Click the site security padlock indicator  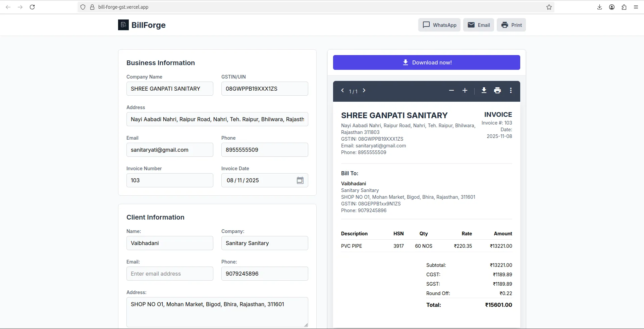click(93, 7)
